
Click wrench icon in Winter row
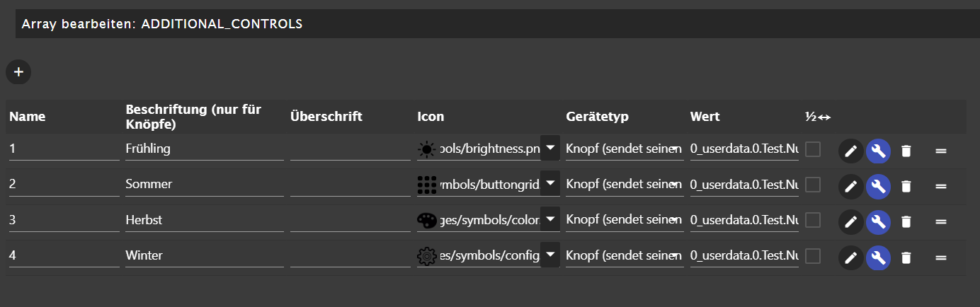pyautogui.click(x=878, y=257)
